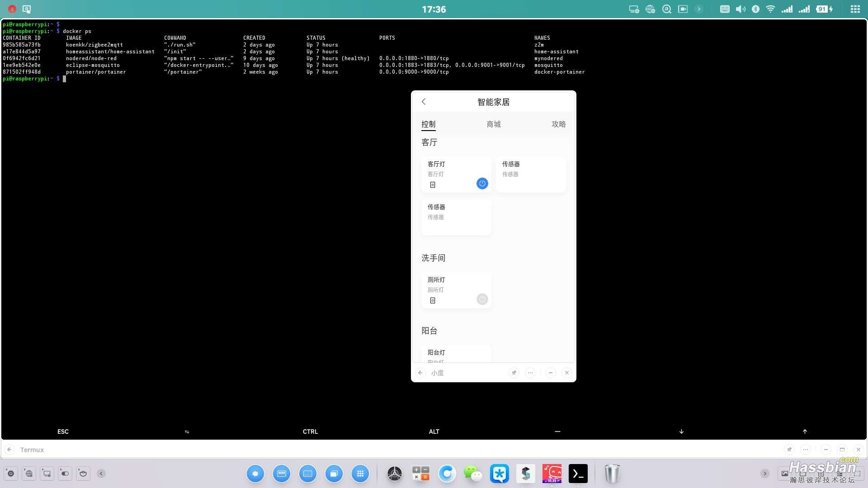Expand the dock right chevron
The height and width of the screenshot is (488, 868).
(765, 474)
